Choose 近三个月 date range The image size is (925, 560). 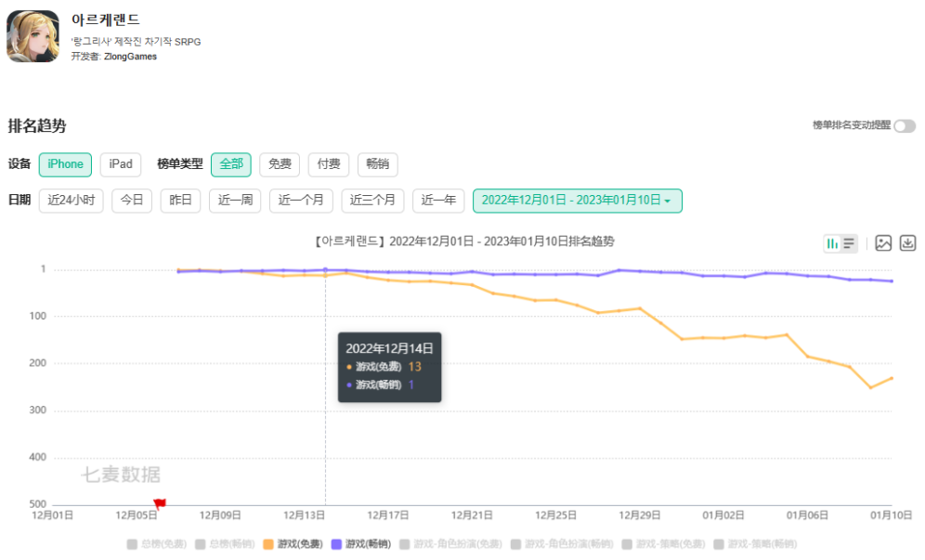coord(372,201)
